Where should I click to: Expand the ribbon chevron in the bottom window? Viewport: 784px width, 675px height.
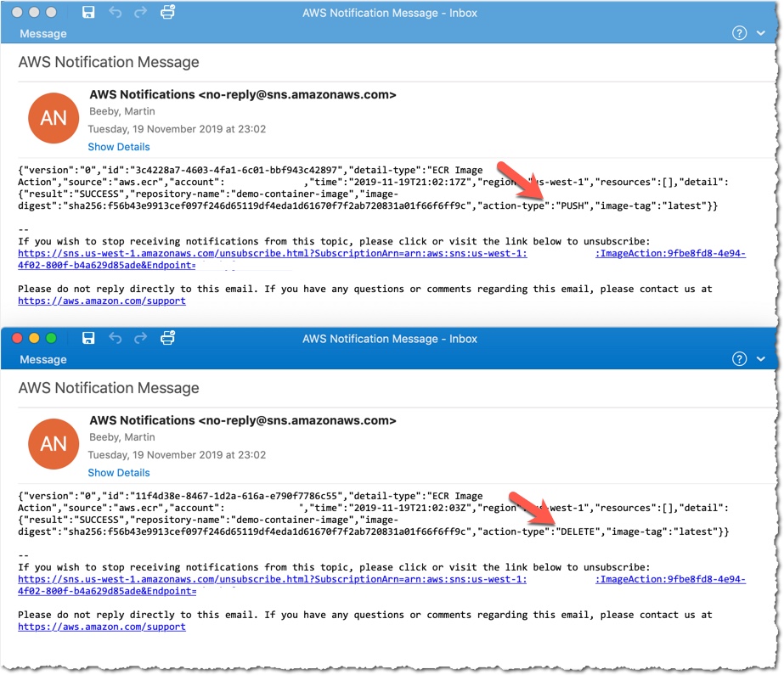[760, 359]
